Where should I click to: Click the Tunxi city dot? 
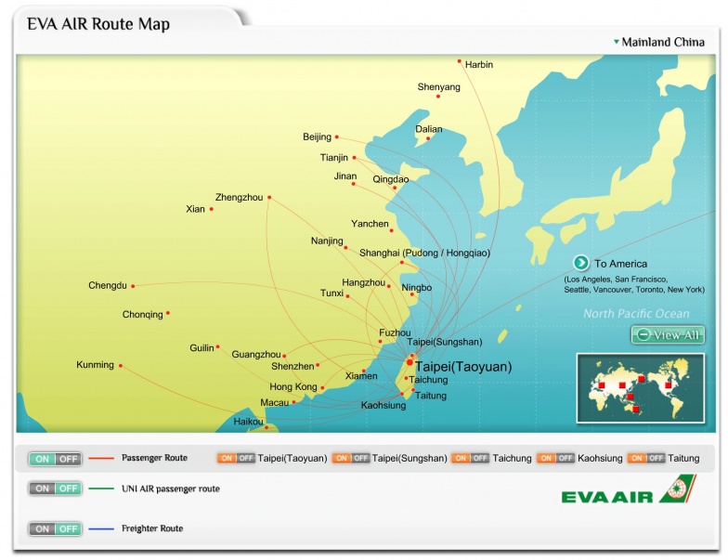pyautogui.click(x=347, y=295)
